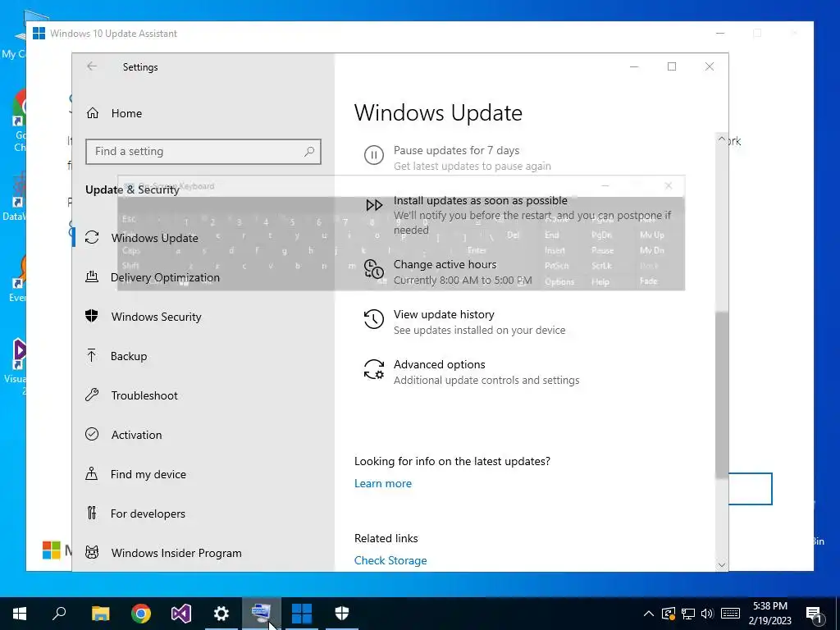Open the Start menu from taskbar
840x630 pixels.
[20, 614]
